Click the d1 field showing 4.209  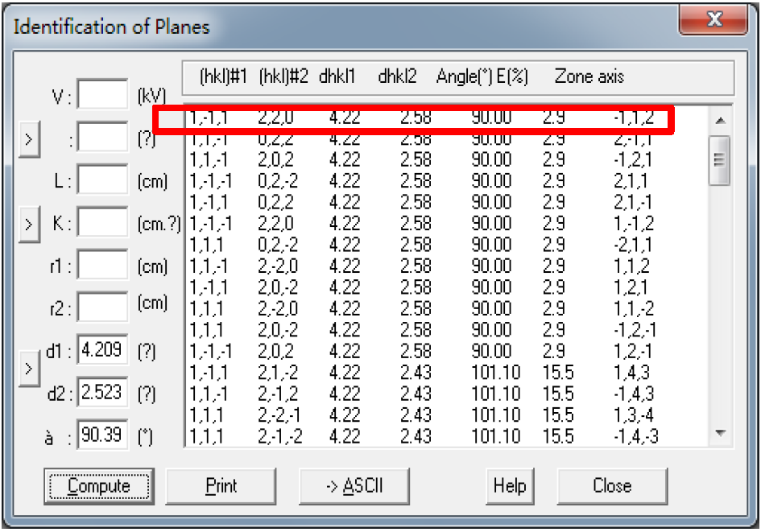102,349
